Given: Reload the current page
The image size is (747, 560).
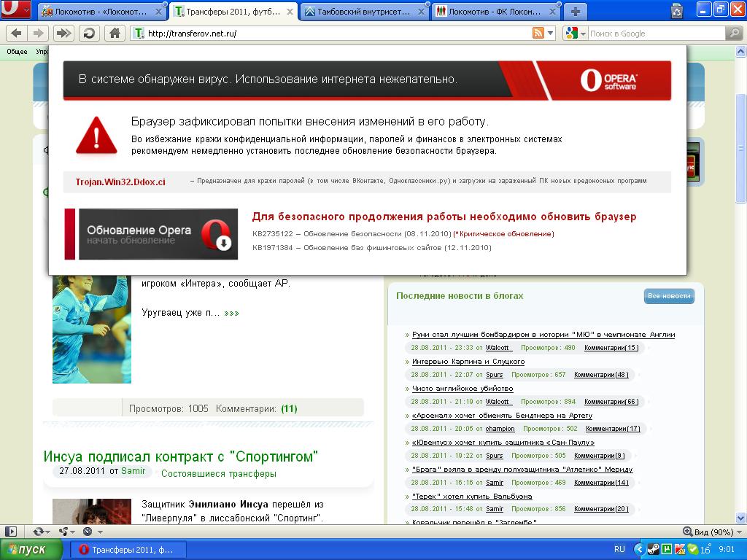Looking at the screenshot, I should tap(89, 34).
